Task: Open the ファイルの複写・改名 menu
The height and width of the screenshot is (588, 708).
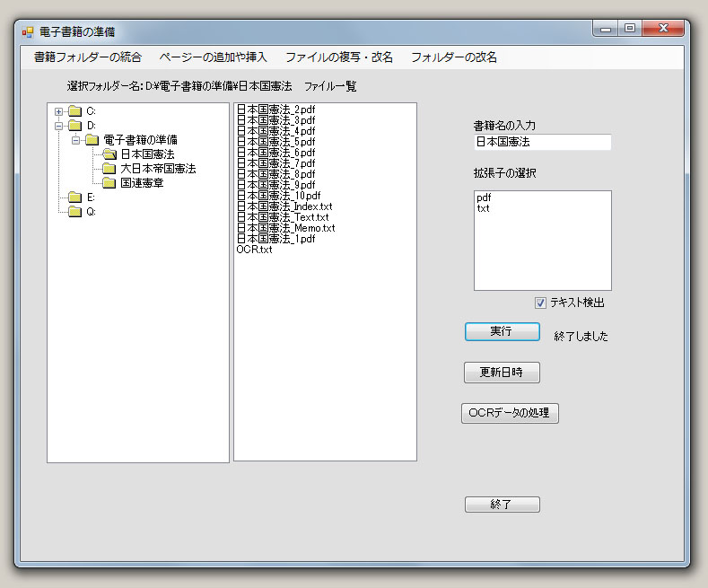Action: 338,57
